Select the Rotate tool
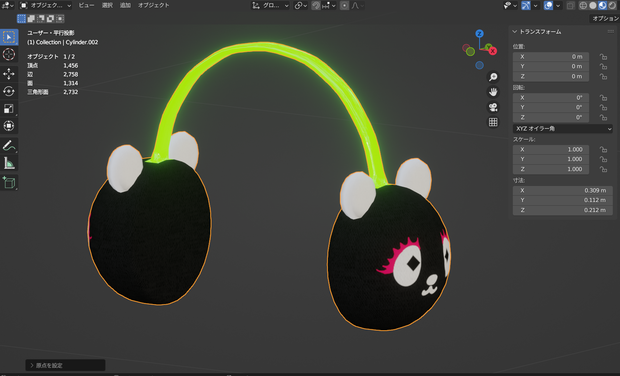This screenshot has width=620, height=376. point(9,91)
